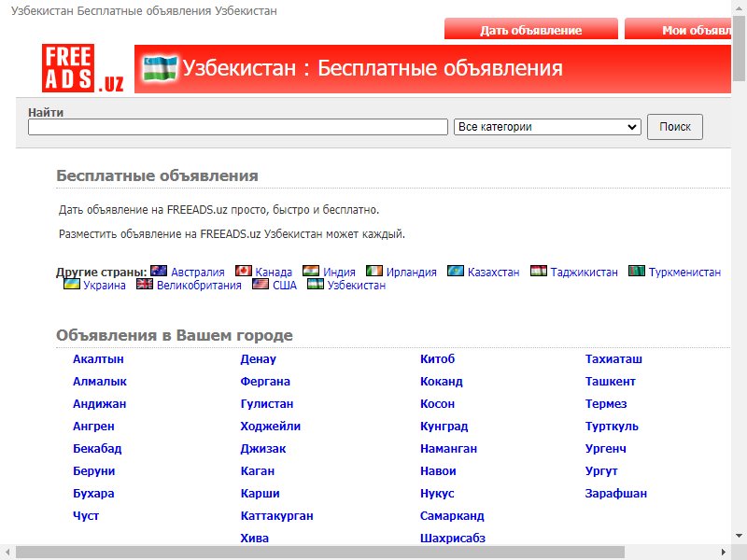This screenshot has height=560, width=747.
Task: Open the США country link
Action: click(x=285, y=286)
